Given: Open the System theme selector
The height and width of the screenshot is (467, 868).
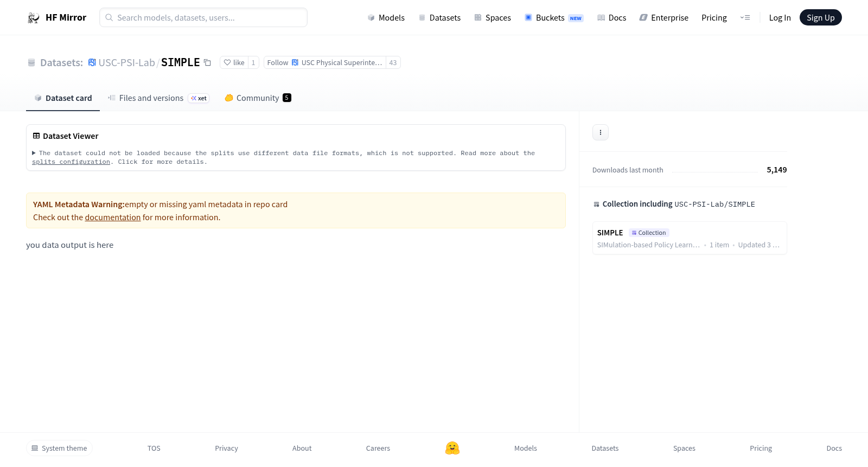Looking at the screenshot, I should 59,448.
